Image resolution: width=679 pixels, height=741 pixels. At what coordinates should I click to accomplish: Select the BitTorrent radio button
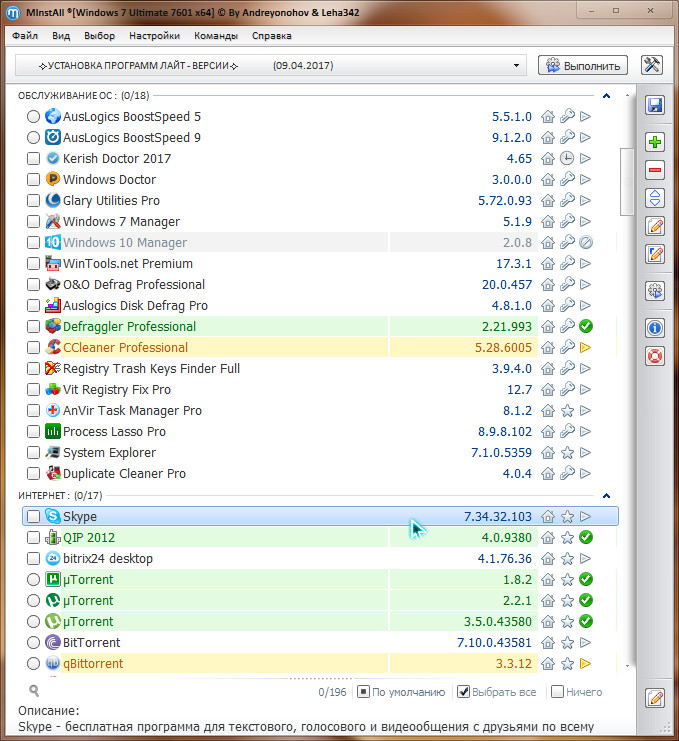coord(33,643)
